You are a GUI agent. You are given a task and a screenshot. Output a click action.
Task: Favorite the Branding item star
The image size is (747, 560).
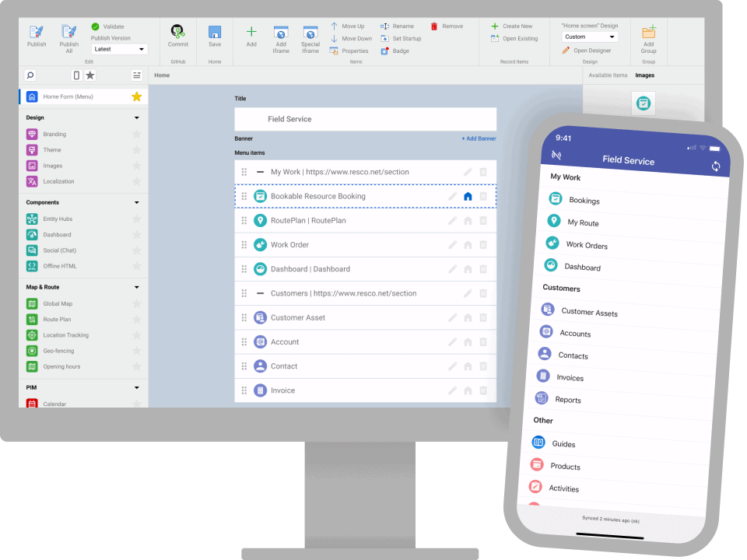pos(137,135)
